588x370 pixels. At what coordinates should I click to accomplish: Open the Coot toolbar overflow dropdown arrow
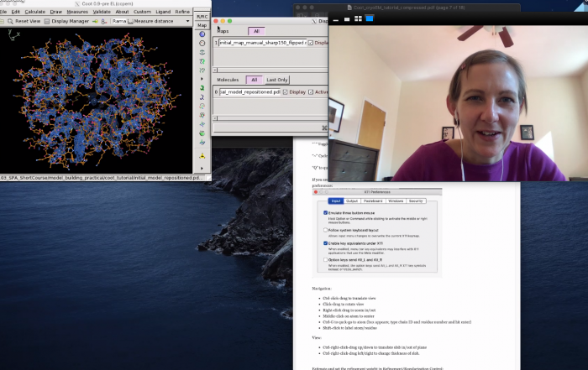[x=188, y=21]
